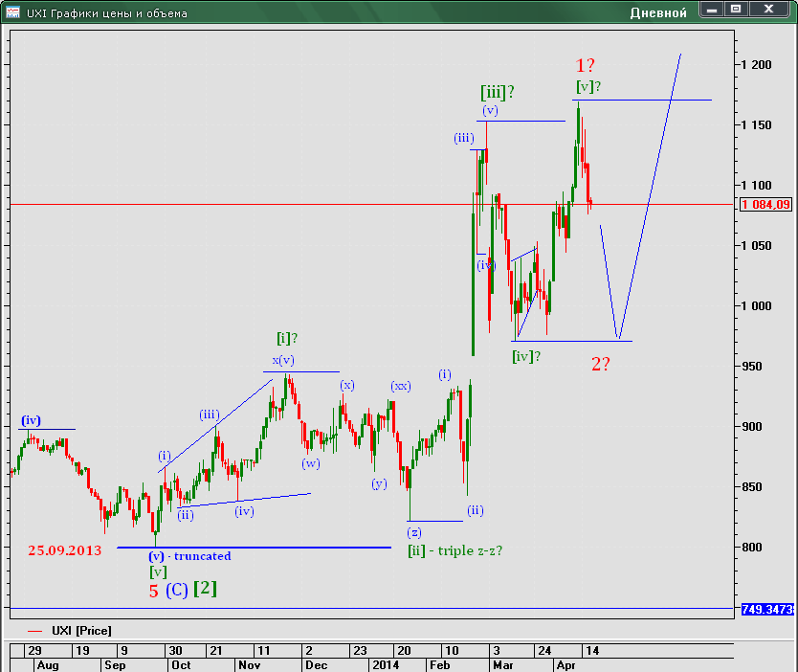The width and height of the screenshot is (798, 672).
Task: Maximize the UXI chart window
Action: [x=736, y=10]
